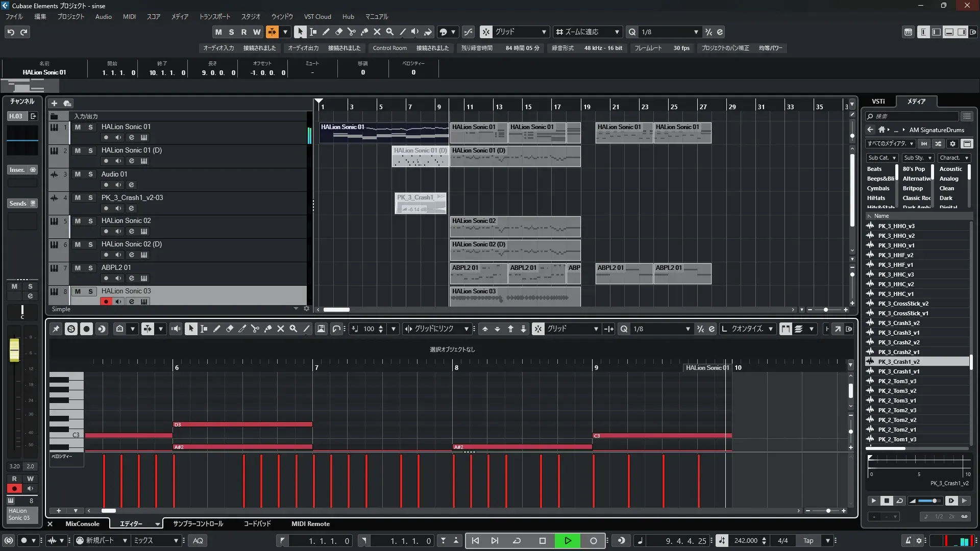Mute the Audio 01 track

click(x=78, y=174)
